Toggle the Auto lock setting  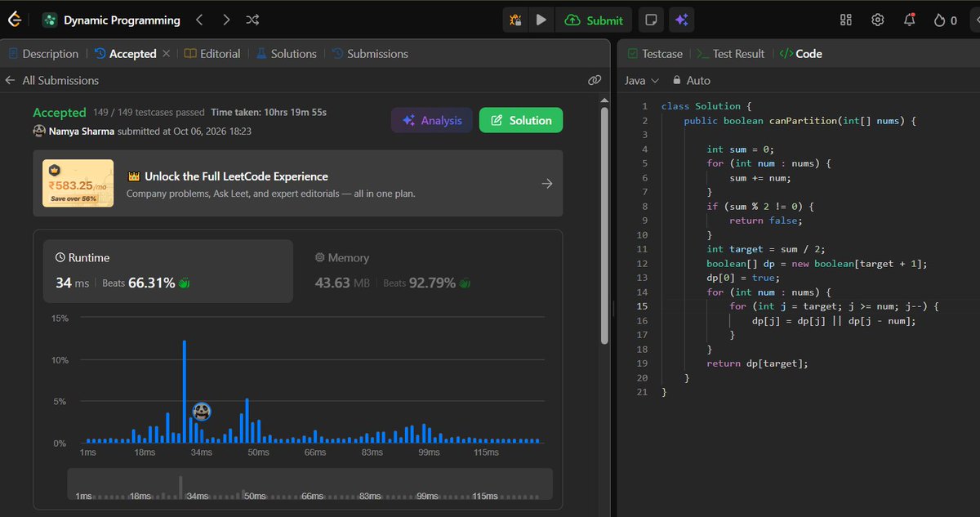coord(691,81)
